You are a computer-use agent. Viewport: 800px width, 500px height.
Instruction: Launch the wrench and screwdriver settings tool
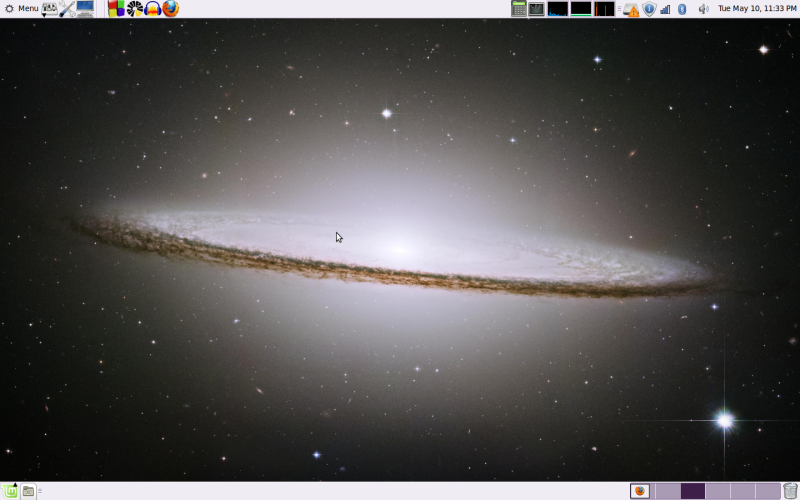click(67, 9)
